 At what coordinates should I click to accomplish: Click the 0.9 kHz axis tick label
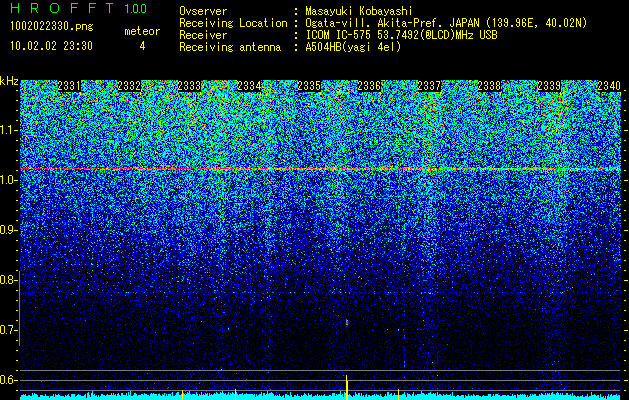7,230
